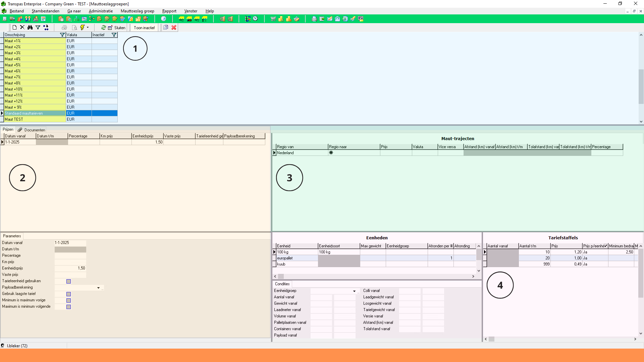Click the Toon inactief button
The height and width of the screenshot is (362, 644).
pyautogui.click(x=144, y=28)
